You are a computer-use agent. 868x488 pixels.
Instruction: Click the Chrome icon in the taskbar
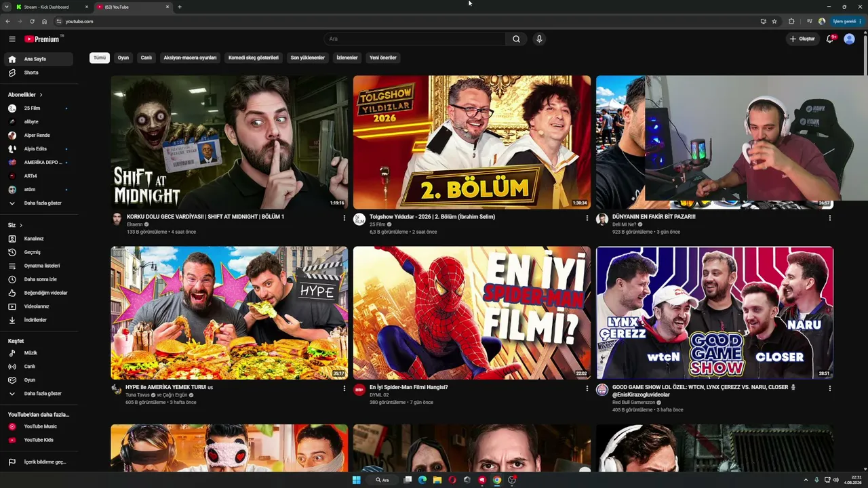click(x=497, y=480)
